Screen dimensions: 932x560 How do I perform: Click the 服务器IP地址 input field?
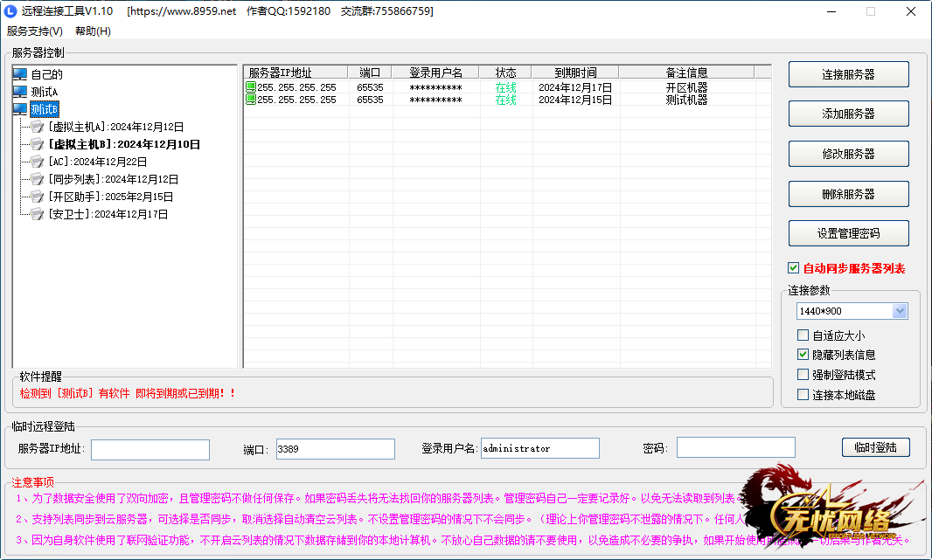click(150, 449)
